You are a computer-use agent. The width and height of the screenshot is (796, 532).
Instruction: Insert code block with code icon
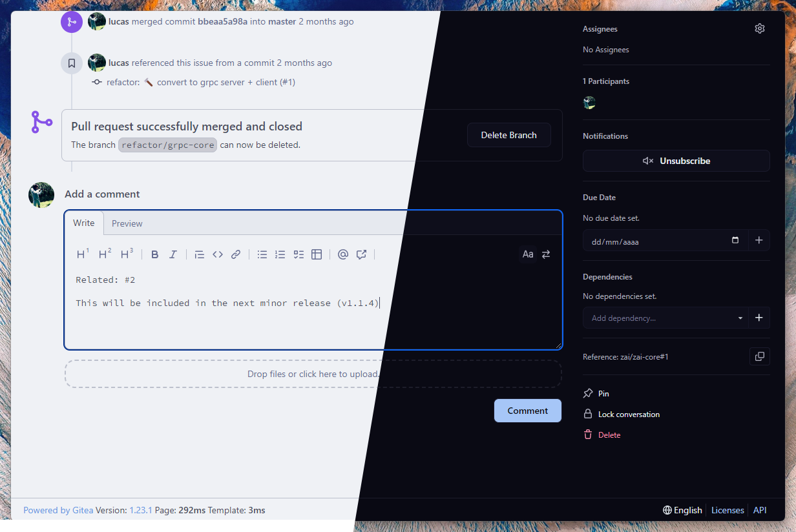pyautogui.click(x=218, y=254)
